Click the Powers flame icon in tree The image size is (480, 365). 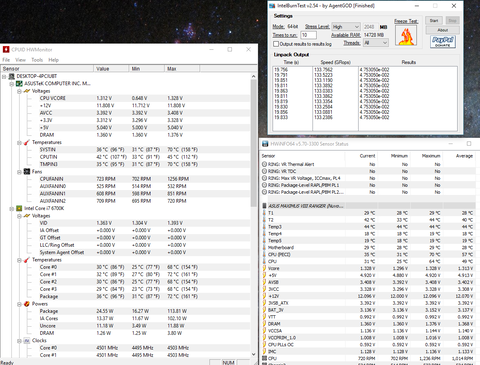(27, 304)
